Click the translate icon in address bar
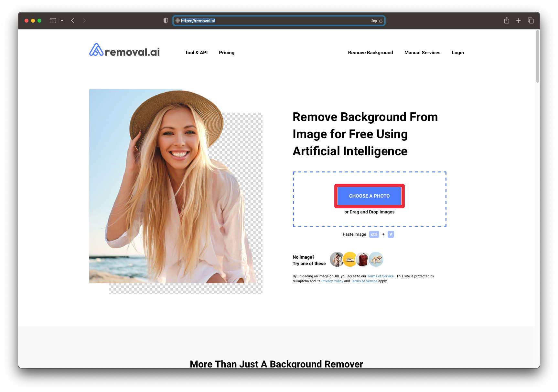558x392 pixels. coord(373,21)
